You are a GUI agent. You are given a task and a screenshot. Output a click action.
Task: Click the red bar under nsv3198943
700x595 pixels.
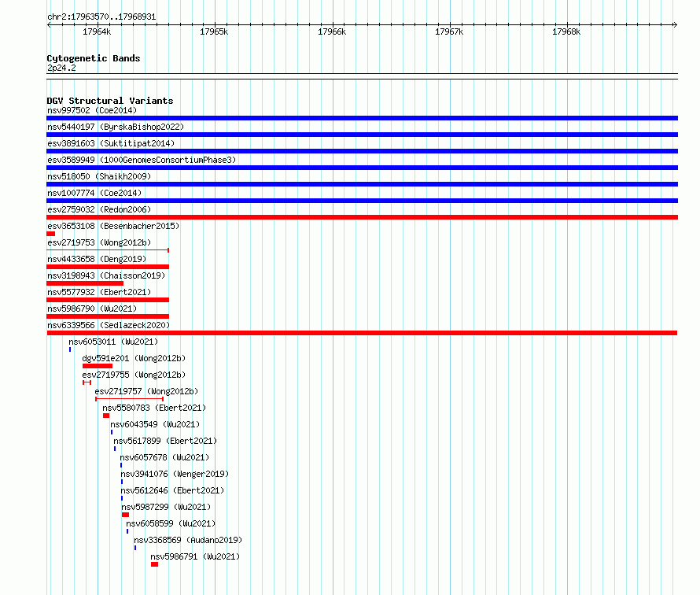(85, 283)
